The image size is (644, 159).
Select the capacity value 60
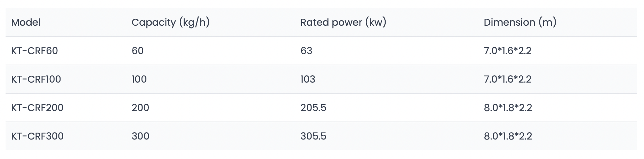(x=137, y=51)
